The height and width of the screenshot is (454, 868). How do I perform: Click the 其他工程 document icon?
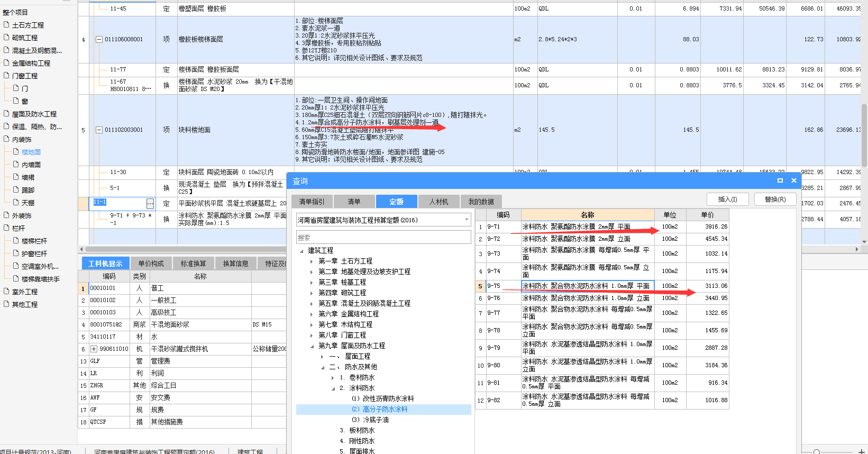[6, 304]
